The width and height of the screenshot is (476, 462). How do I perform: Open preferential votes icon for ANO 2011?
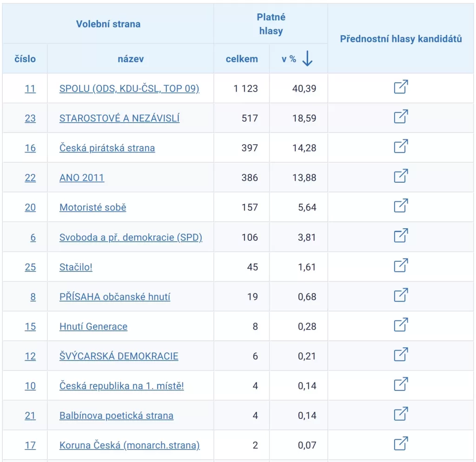401,176
